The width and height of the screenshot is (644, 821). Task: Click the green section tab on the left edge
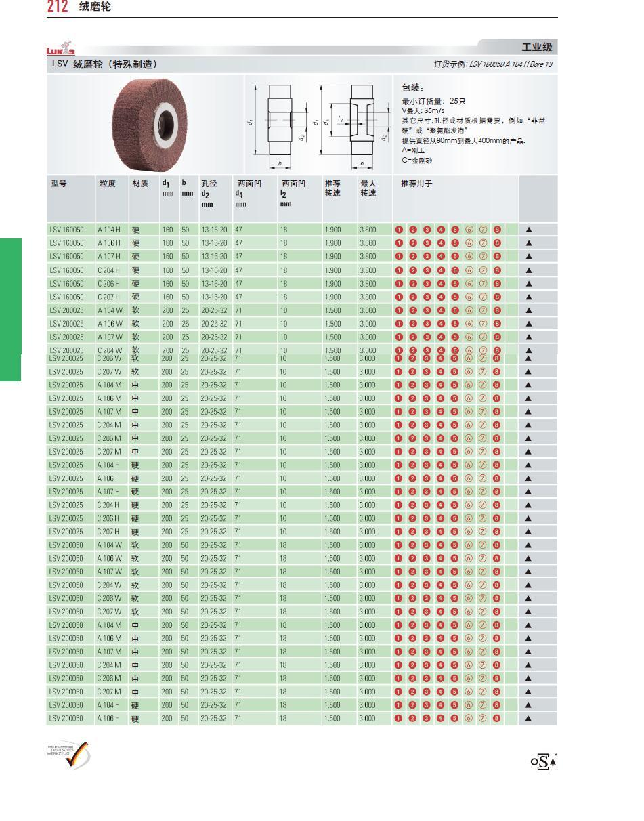pyautogui.click(x=10, y=309)
